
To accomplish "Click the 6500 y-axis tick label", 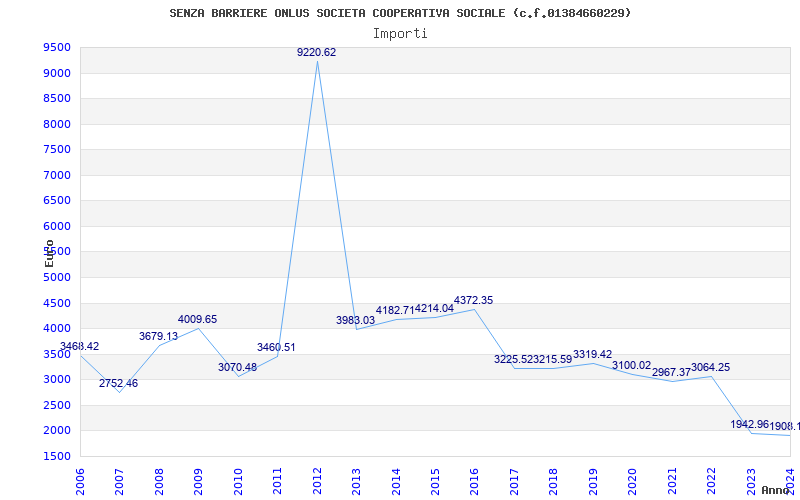I will point(57,201).
